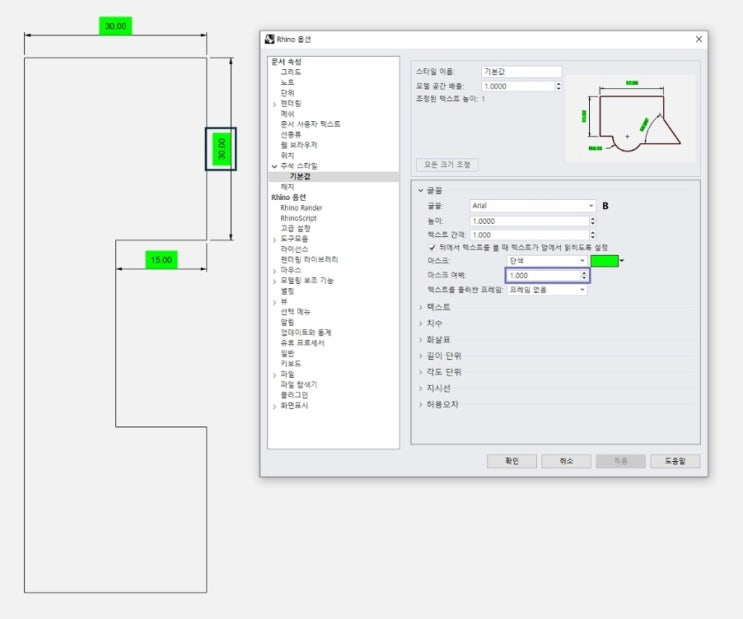Viewport: 743px width, 619px height.
Task: Open the green mask color swatch
Action: point(605,261)
